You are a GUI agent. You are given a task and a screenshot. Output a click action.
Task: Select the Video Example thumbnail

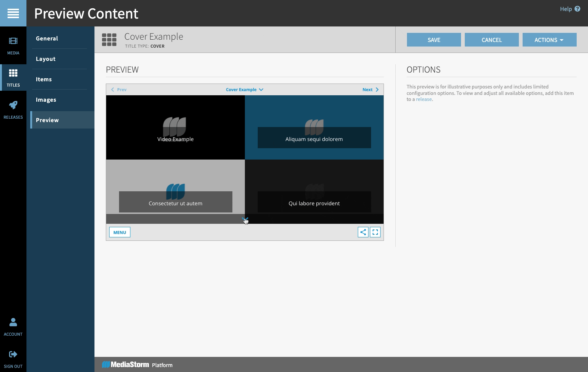pyautogui.click(x=175, y=127)
